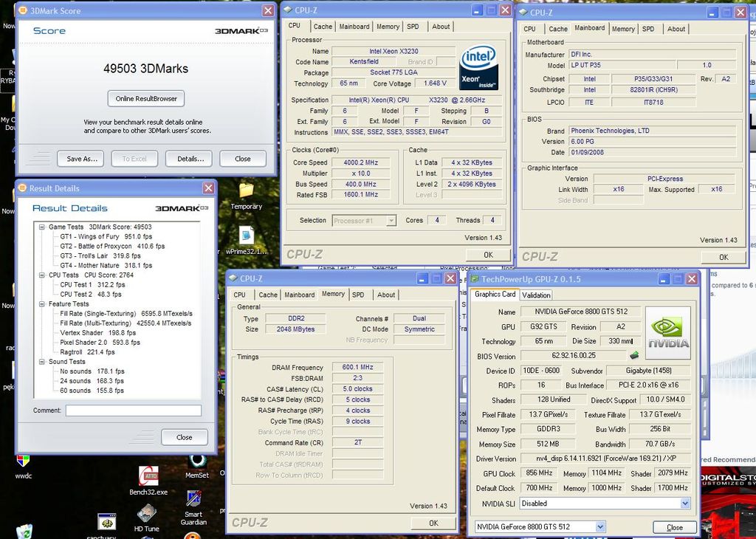Open the SPD tab in CPU-Z Mainboard window
Image resolution: width=756 pixels, height=539 pixels.
tap(648, 29)
